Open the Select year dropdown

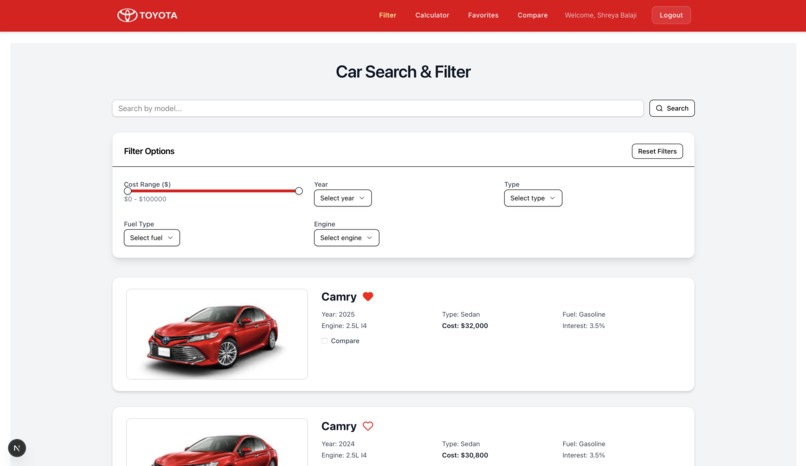tap(343, 198)
